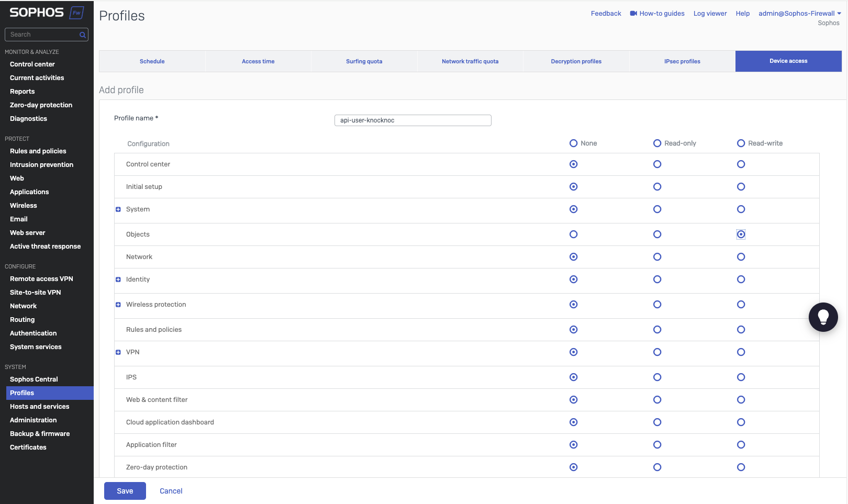Open the lightbulb help assistant button
Viewport: 848px width, 504px height.
823,317
